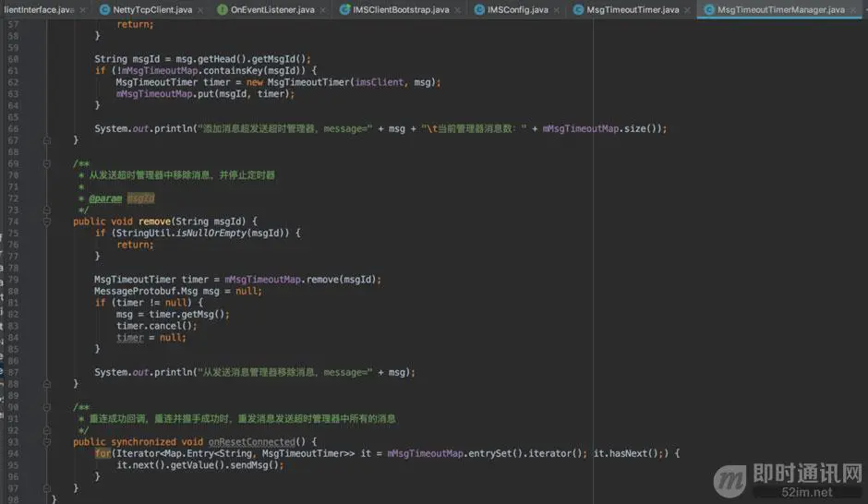Collapse the remove method at line 74

(47, 222)
